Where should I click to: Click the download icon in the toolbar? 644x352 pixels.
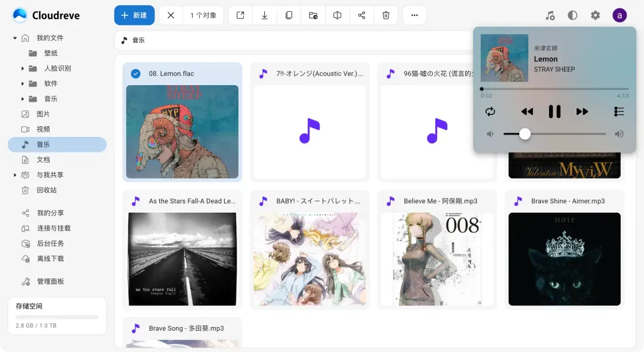[x=264, y=15]
